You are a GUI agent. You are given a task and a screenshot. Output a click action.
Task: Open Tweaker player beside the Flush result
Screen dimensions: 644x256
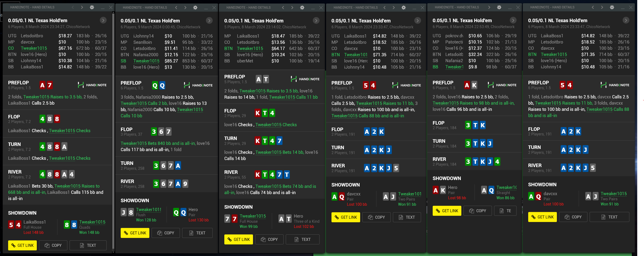(x=149, y=210)
